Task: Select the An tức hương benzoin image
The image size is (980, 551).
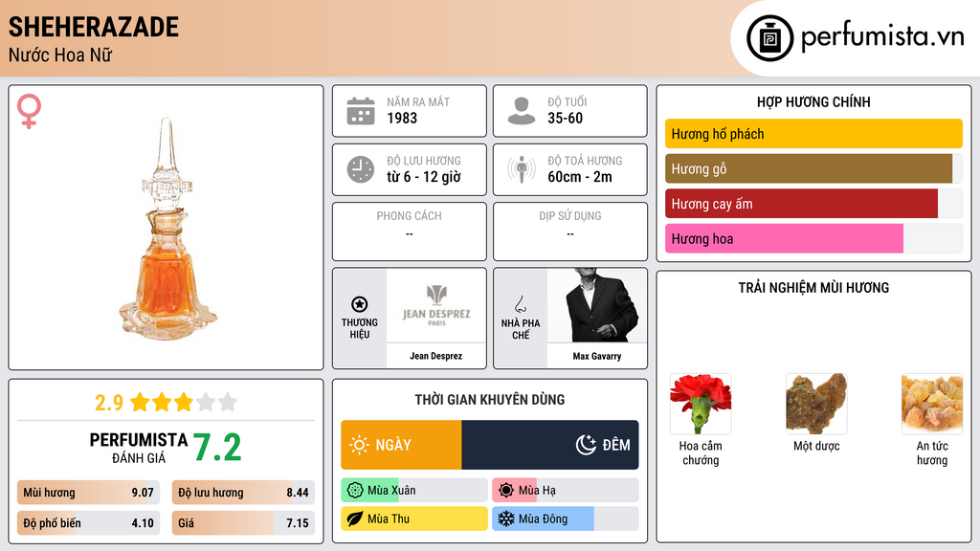Action: (x=932, y=405)
